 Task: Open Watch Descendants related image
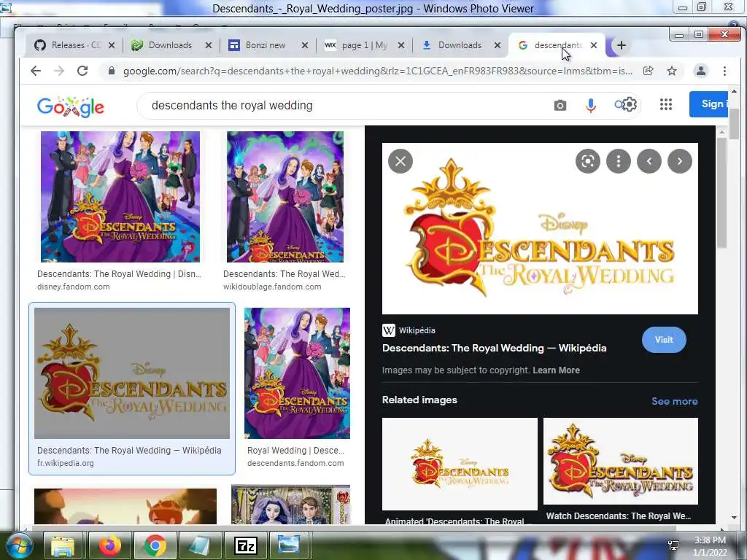(621, 461)
